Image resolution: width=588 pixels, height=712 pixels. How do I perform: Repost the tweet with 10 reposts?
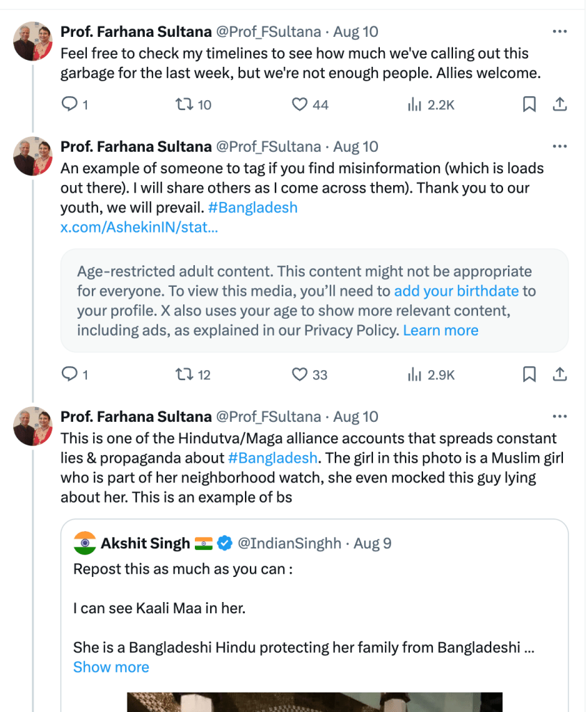[185, 104]
